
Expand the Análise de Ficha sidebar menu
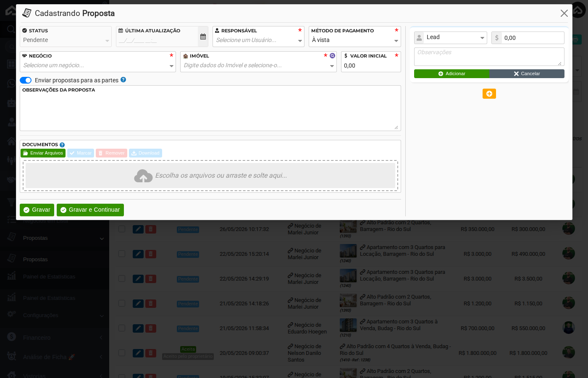pyautogui.click(x=54, y=357)
